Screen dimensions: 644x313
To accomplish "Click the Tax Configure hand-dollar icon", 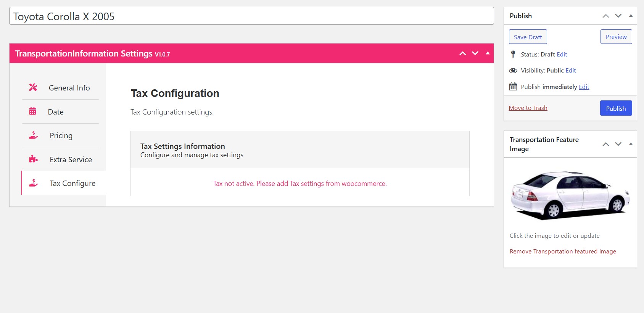I will pyautogui.click(x=34, y=183).
